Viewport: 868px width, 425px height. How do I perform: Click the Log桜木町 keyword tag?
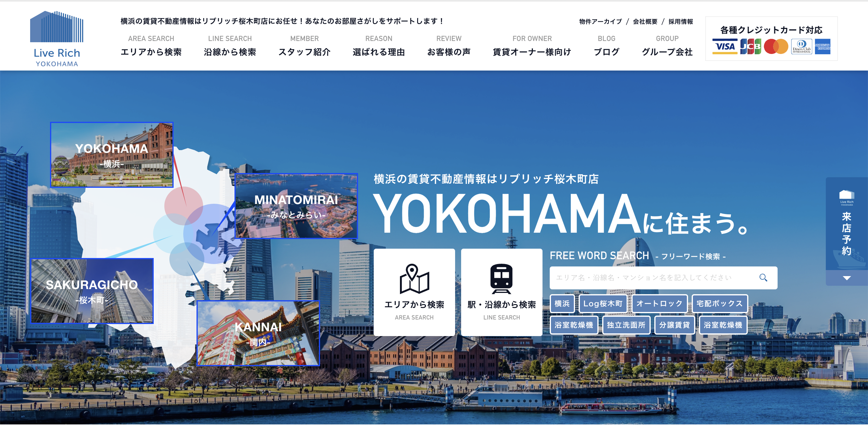603,304
